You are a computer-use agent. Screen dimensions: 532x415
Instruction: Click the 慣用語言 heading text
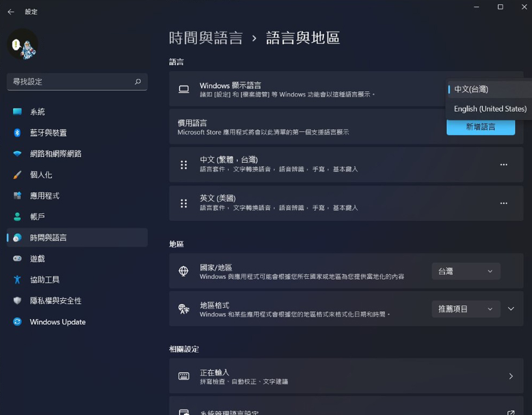click(x=192, y=123)
